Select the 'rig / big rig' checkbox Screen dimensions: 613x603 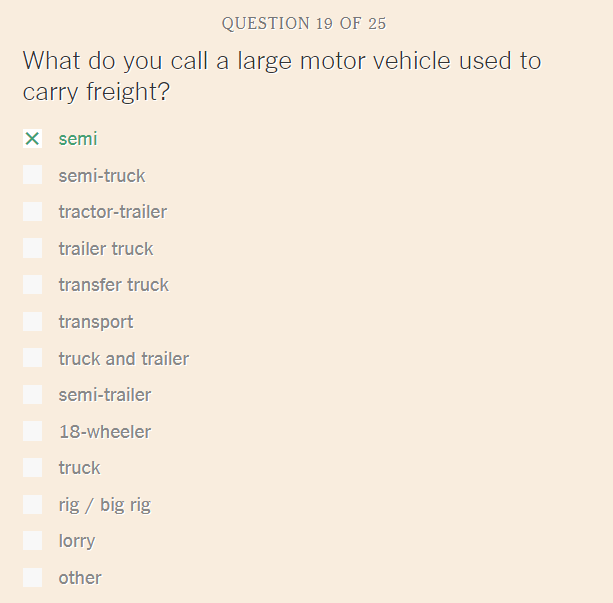click(32, 504)
